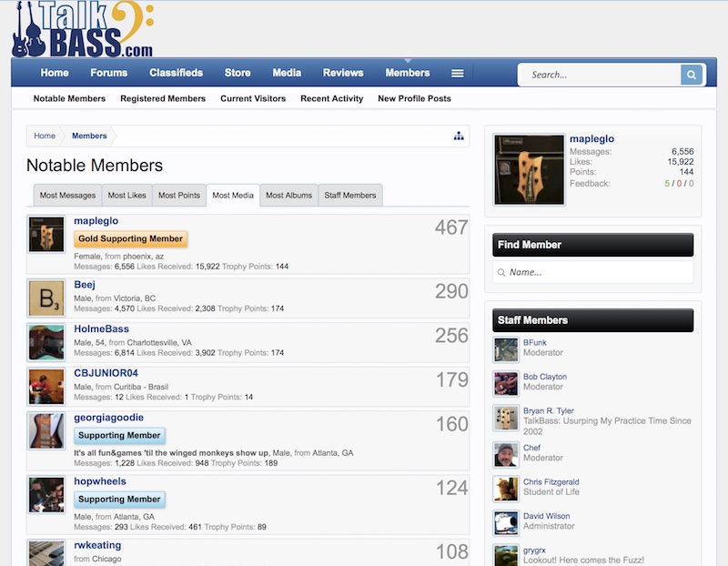Viewport: 728px width, 566px height.
Task: Open the Classifieds nav item
Action: pos(176,73)
